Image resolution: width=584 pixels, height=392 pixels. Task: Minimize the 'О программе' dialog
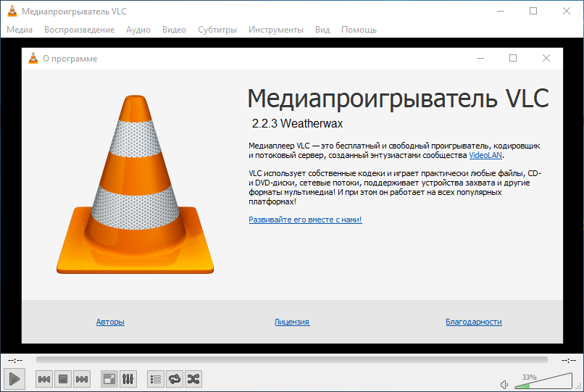pos(480,58)
